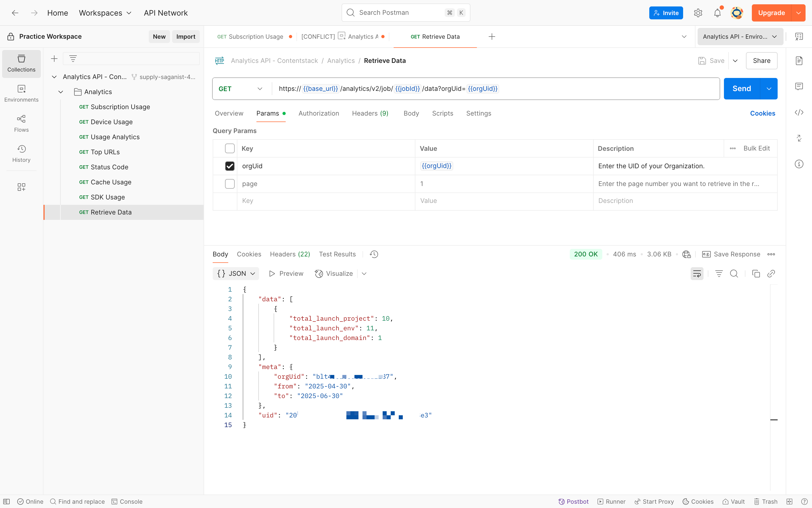Create a new collection with plus icon
This screenshot has height=508, width=812.
(54, 59)
